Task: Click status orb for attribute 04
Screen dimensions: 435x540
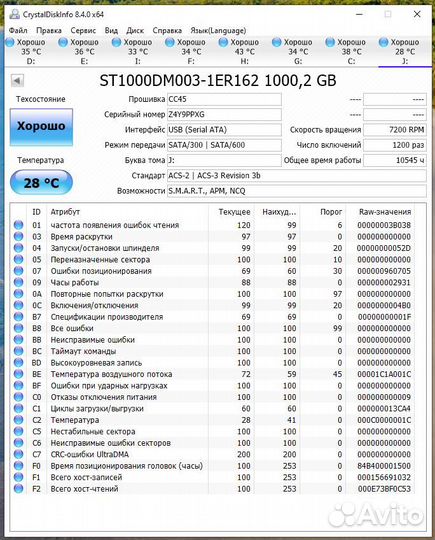Action: click(x=19, y=248)
